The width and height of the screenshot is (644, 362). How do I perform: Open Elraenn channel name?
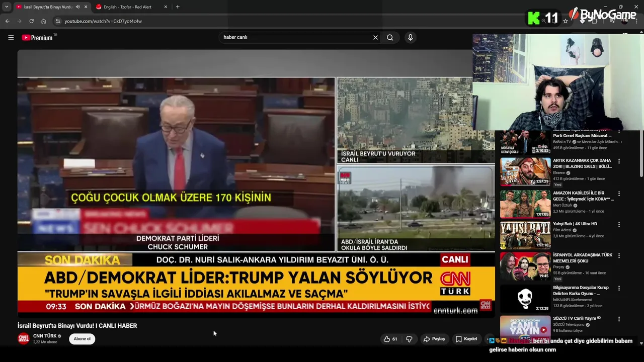559,172
